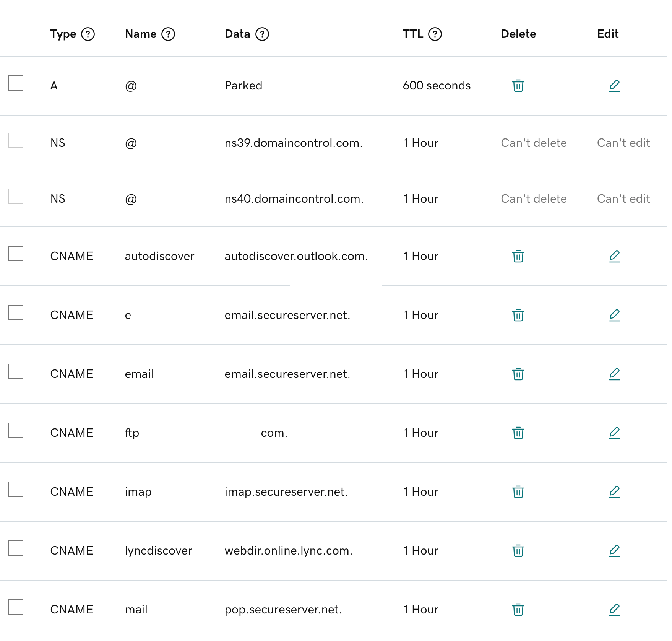Screen dimensions: 672x641
Task: Edit the e CNAME record
Action: tap(614, 315)
